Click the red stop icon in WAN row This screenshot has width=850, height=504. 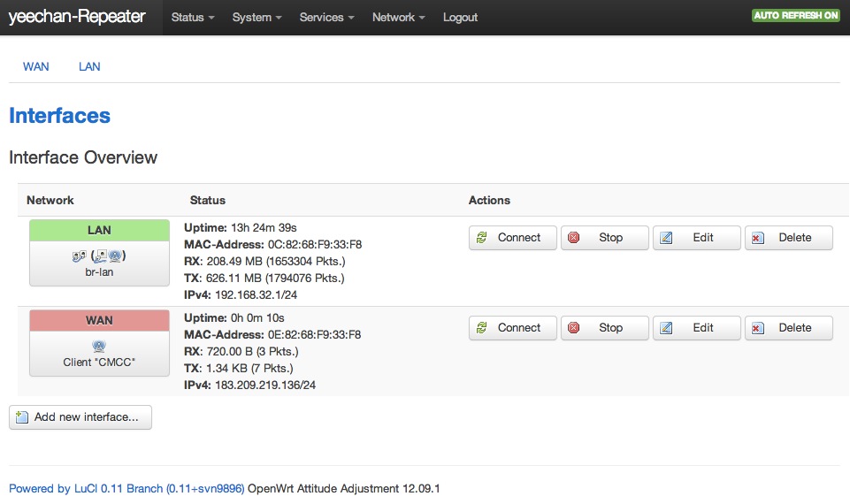tap(574, 328)
